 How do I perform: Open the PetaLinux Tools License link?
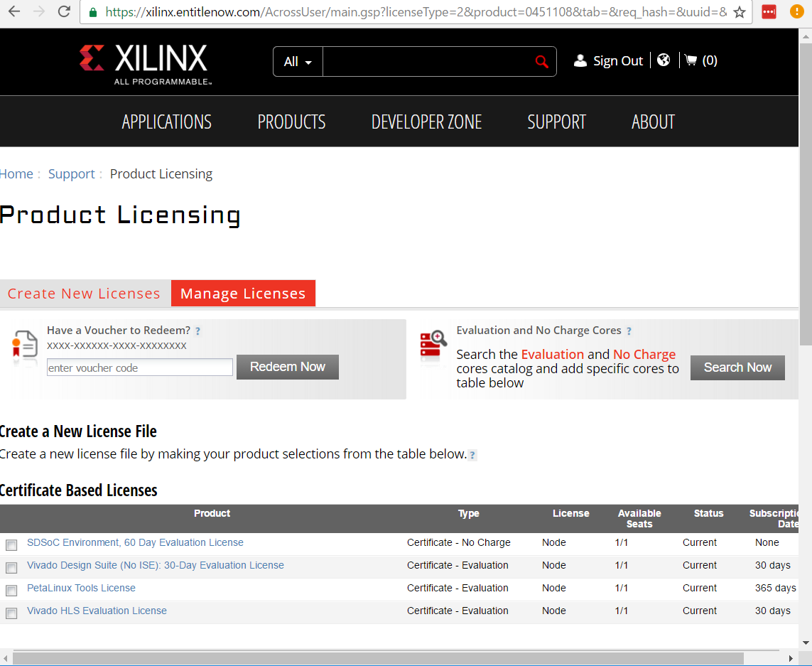point(81,589)
